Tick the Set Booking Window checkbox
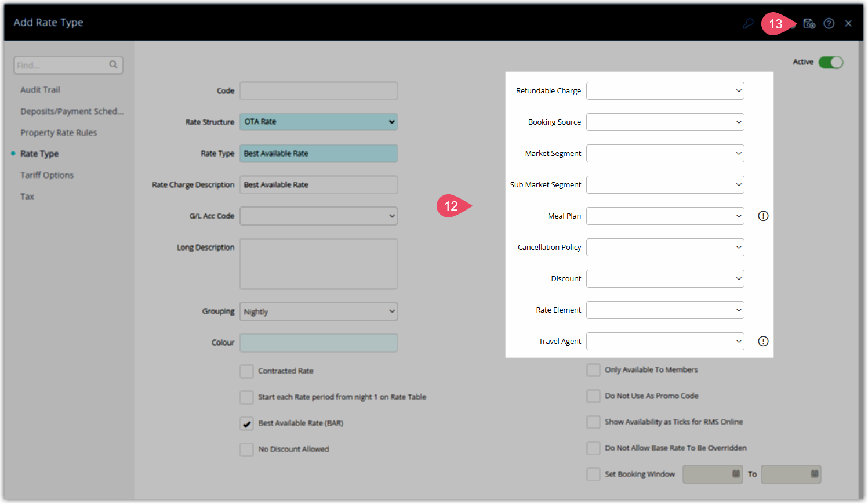Screen dimensions: 868x504 click(593, 474)
